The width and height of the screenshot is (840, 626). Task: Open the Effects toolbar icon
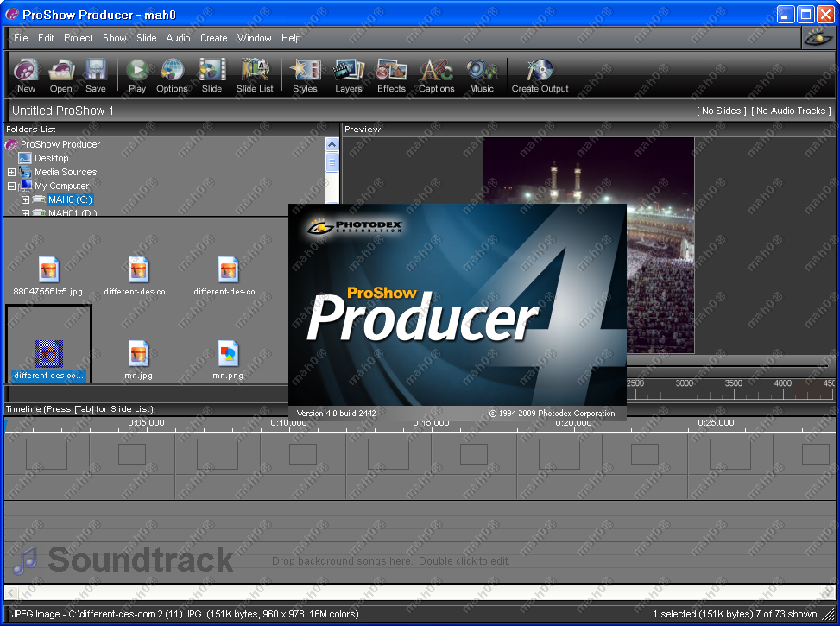click(x=391, y=75)
